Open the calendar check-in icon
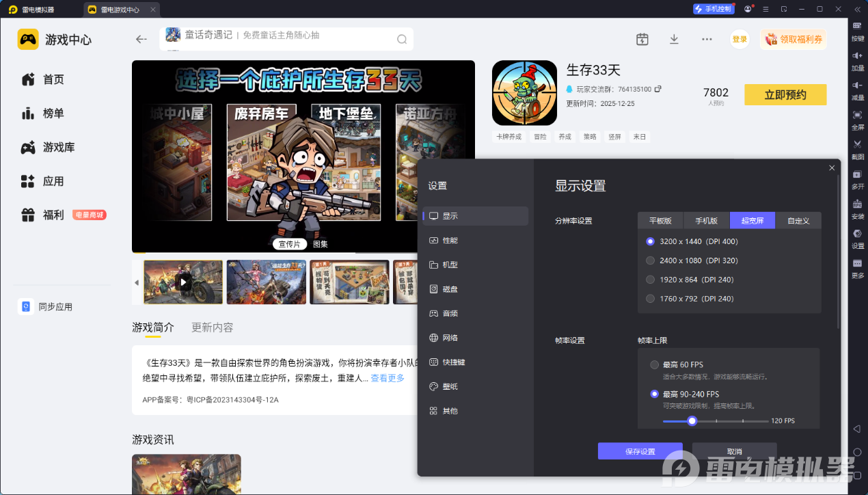The width and height of the screenshot is (868, 495). (642, 39)
